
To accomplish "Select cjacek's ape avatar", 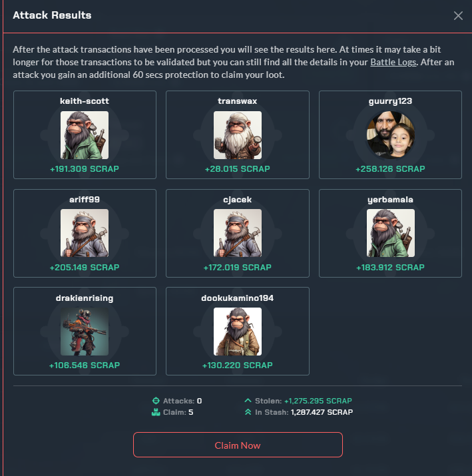I will coord(238,233).
